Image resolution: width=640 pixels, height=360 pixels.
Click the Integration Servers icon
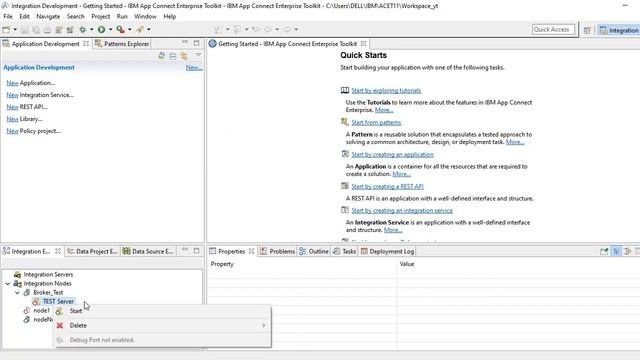pos(17,275)
